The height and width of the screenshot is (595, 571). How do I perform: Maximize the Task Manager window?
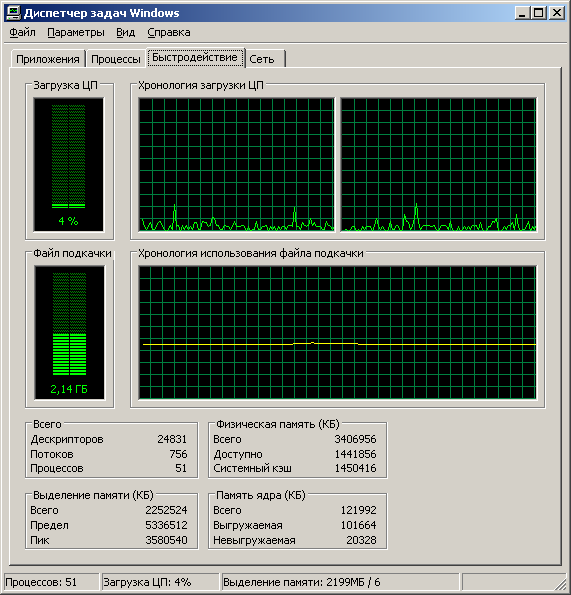[539, 13]
